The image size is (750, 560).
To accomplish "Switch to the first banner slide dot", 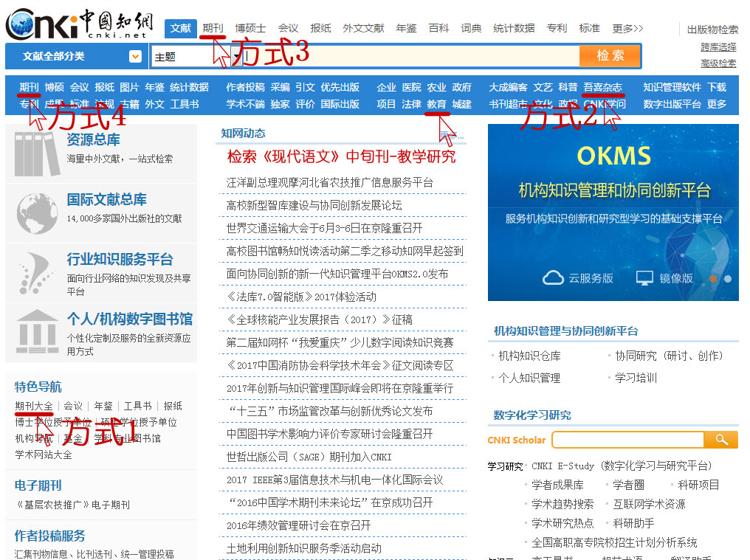I will [713, 279].
